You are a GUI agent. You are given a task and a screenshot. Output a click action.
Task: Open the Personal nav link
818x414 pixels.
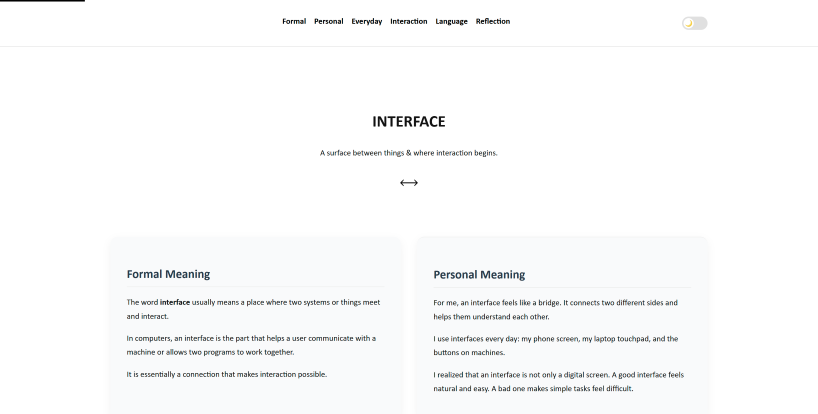click(x=328, y=21)
